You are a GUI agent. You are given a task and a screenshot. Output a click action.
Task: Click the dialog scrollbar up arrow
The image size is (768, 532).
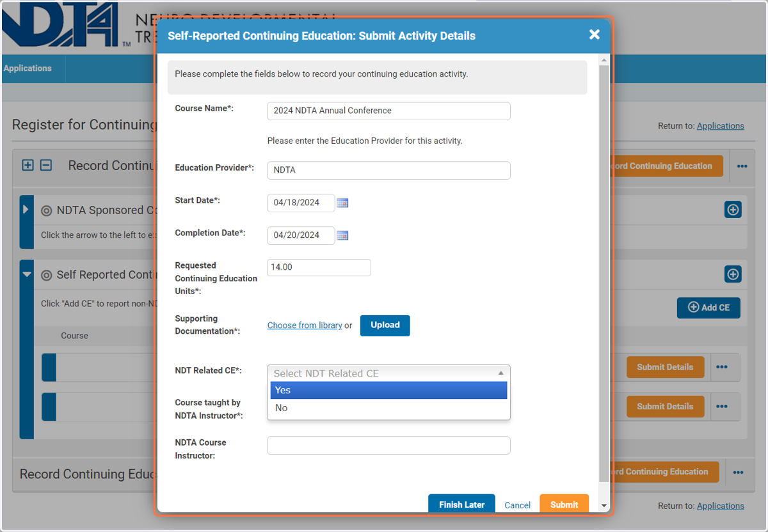(604, 59)
